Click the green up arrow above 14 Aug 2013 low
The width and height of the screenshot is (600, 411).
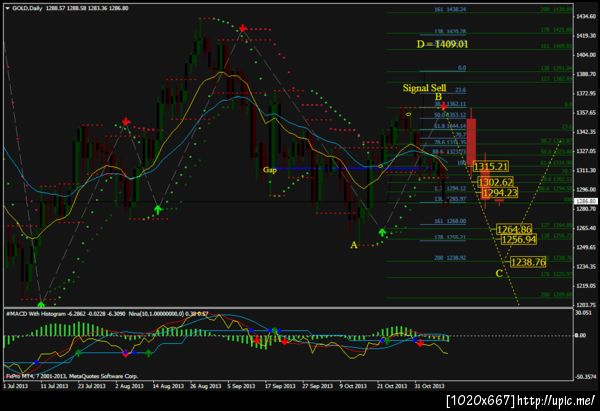tap(158, 209)
